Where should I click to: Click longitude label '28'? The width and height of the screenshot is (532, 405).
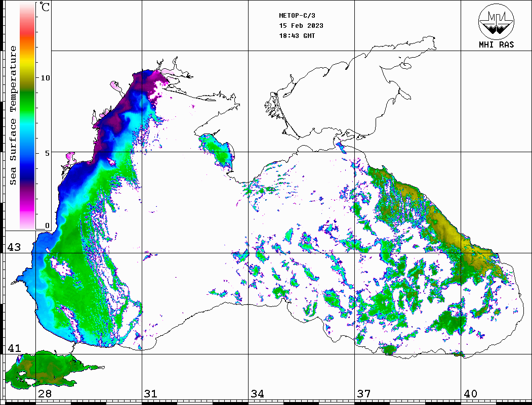point(45,394)
